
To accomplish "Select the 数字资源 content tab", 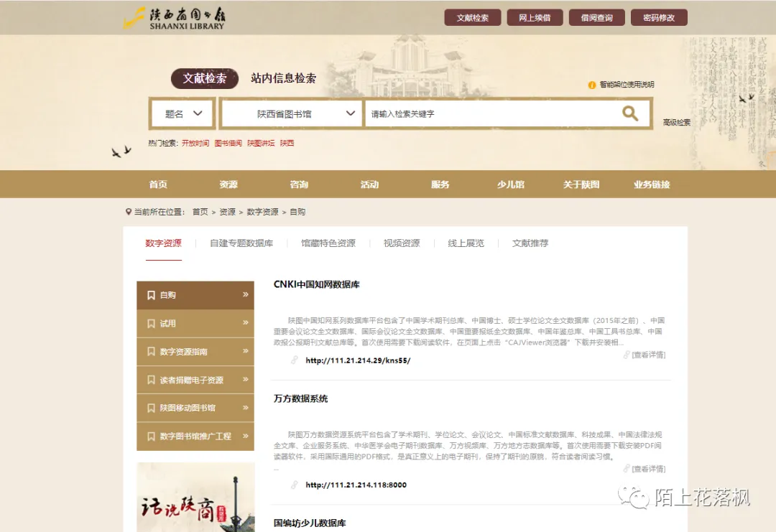I will point(163,243).
